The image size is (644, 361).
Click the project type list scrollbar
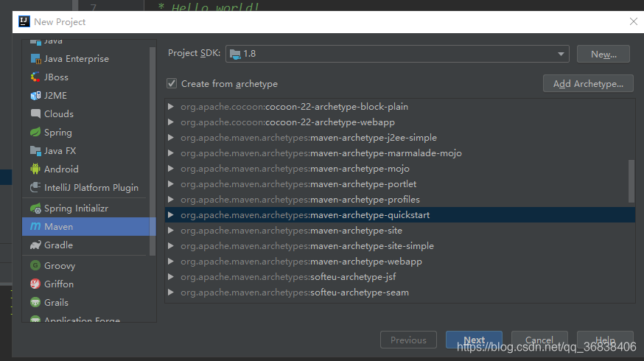153,151
